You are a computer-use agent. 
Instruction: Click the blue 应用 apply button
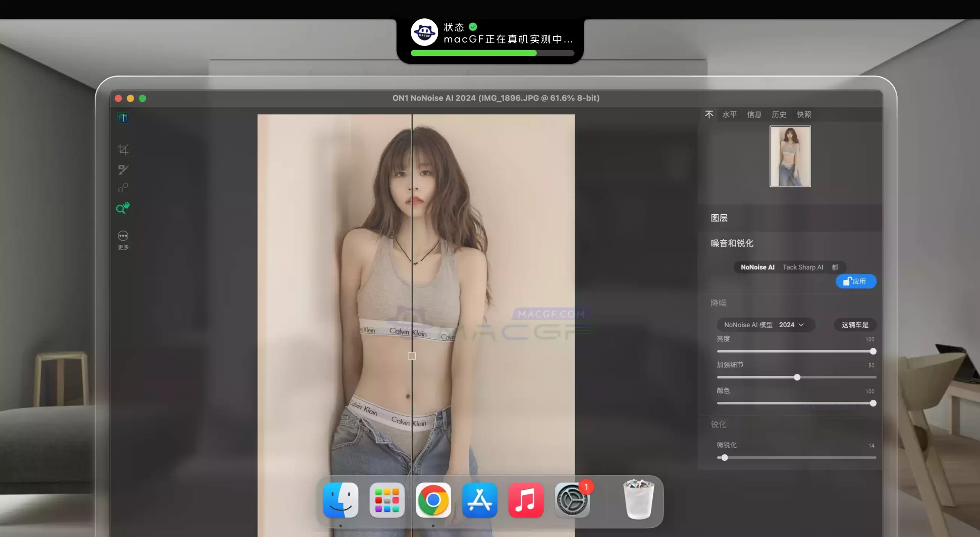click(x=856, y=281)
